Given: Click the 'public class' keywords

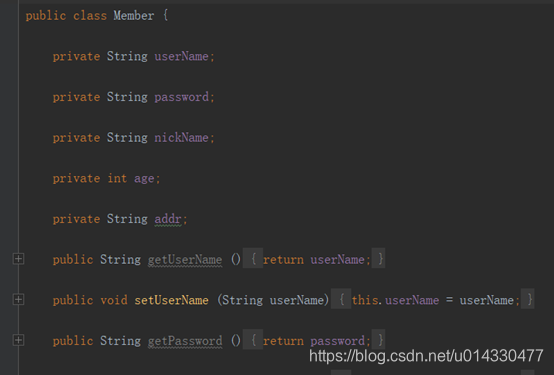Looking at the screenshot, I should click(x=66, y=16).
